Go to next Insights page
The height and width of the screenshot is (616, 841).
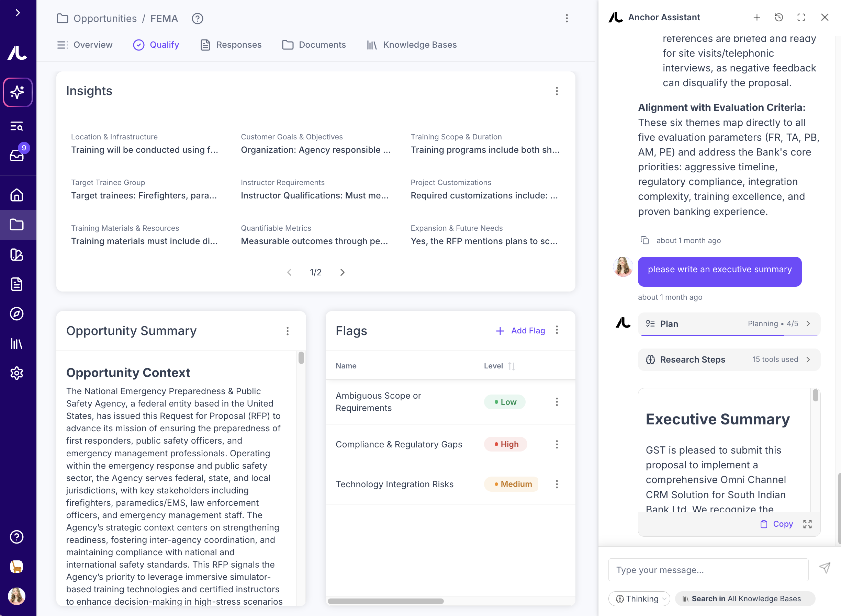(343, 273)
